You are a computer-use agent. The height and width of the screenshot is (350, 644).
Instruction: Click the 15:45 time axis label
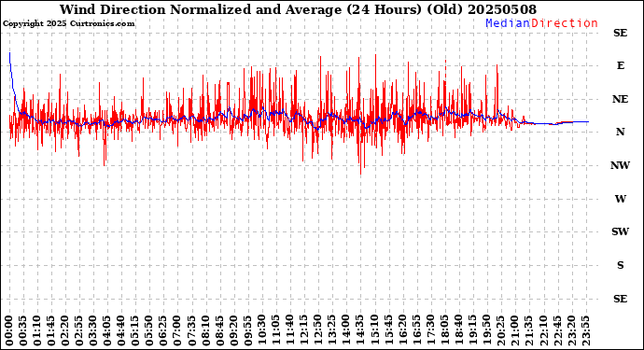388,330
